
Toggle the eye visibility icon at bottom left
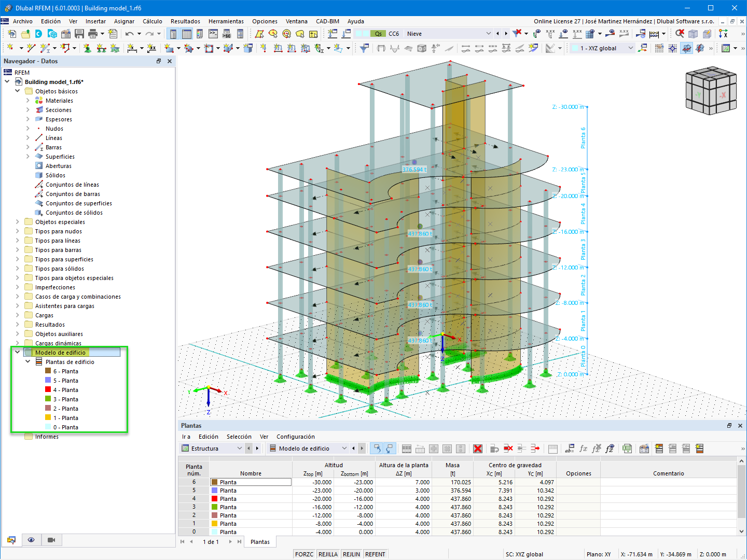point(31,540)
